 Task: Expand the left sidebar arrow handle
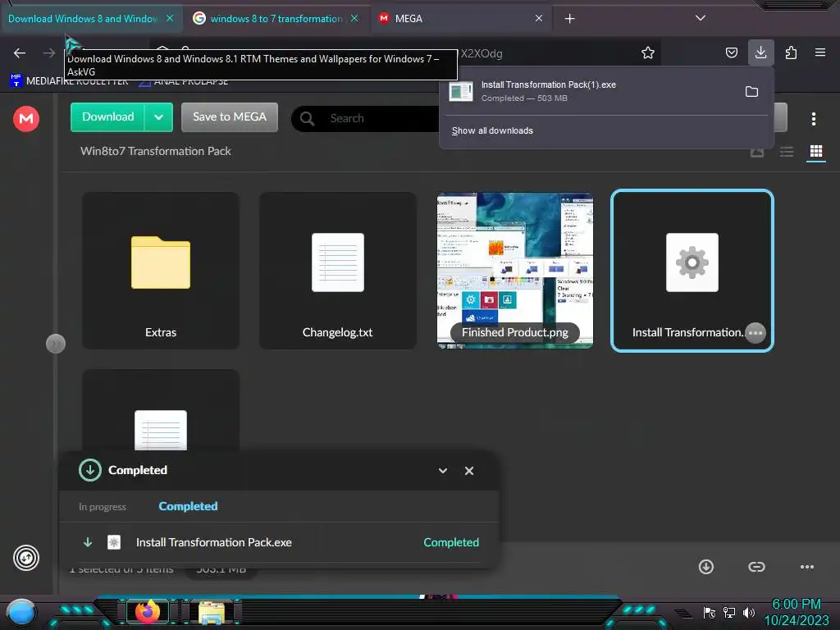tap(56, 344)
